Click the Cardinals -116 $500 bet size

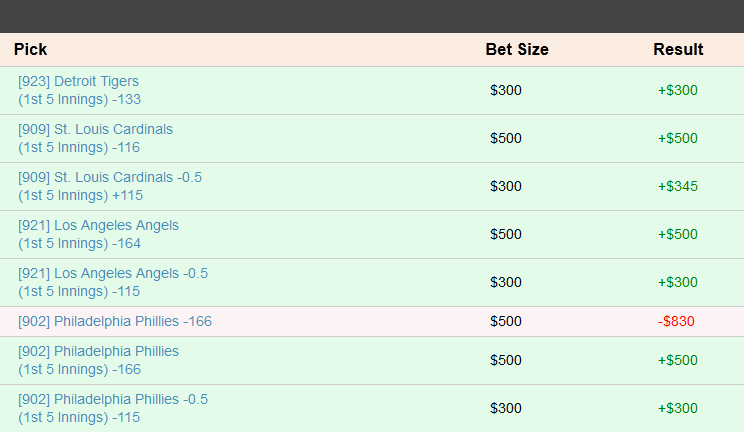(x=506, y=138)
